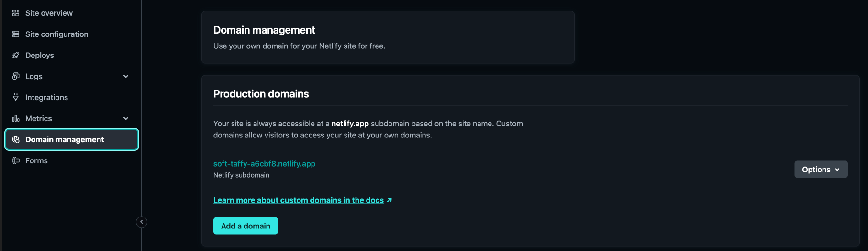Click the Site overview grid icon
868x251 pixels.
(16, 13)
